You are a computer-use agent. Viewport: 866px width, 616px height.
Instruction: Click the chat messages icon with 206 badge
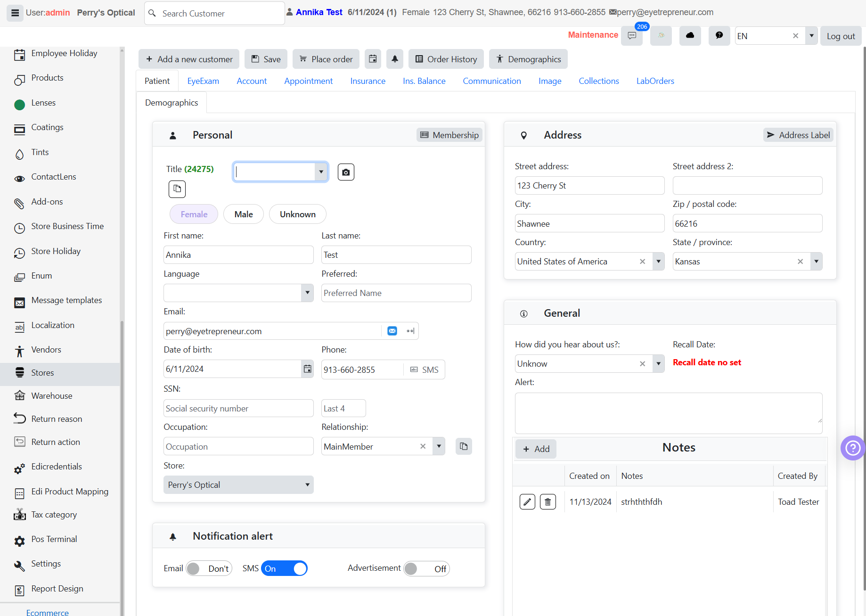click(x=632, y=36)
